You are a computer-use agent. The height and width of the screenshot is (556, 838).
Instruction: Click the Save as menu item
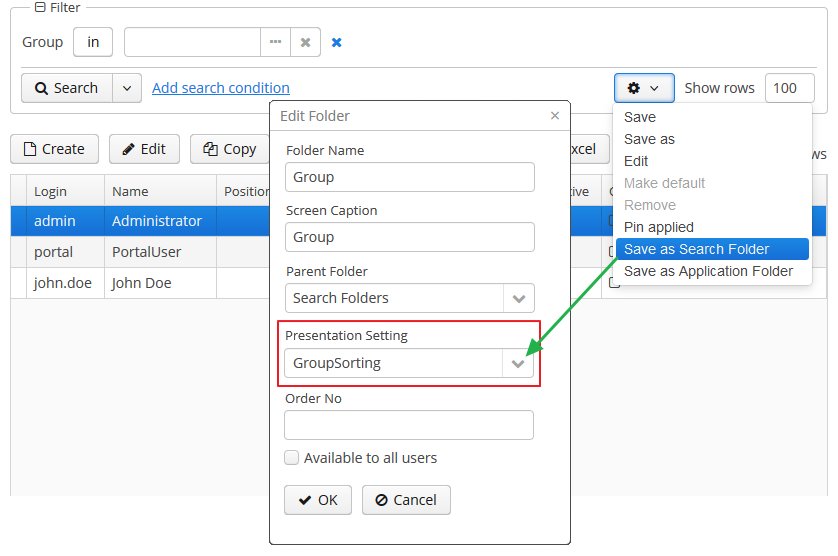point(649,139)
